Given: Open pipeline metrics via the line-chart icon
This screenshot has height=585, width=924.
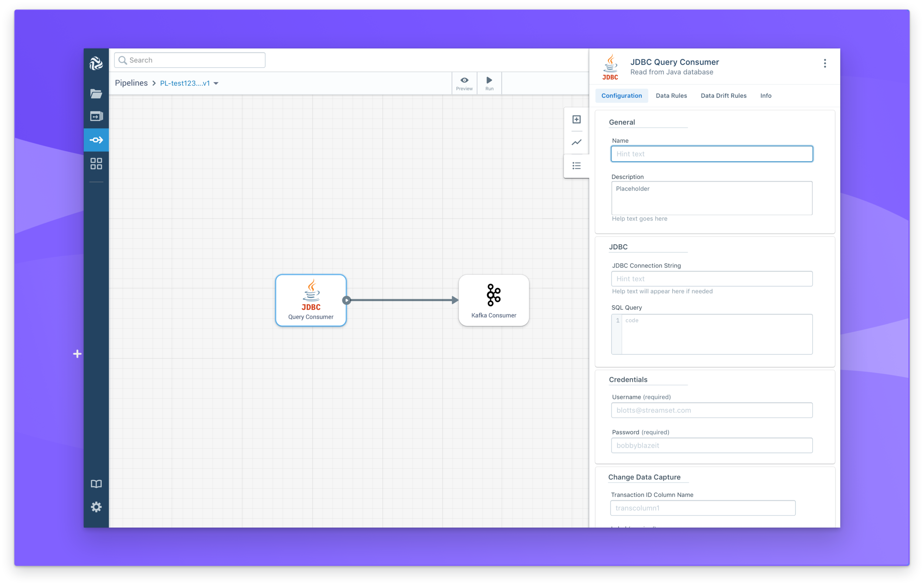Looking at the screenshot, I should click(x=576, y=142).
